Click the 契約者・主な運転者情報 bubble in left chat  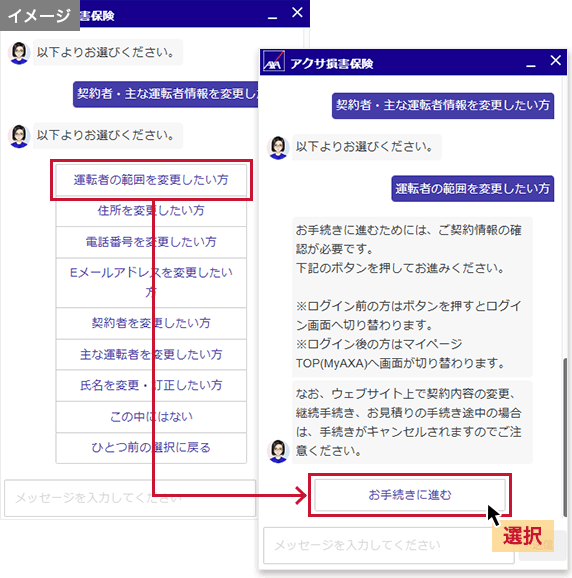(x=166, y=94)
